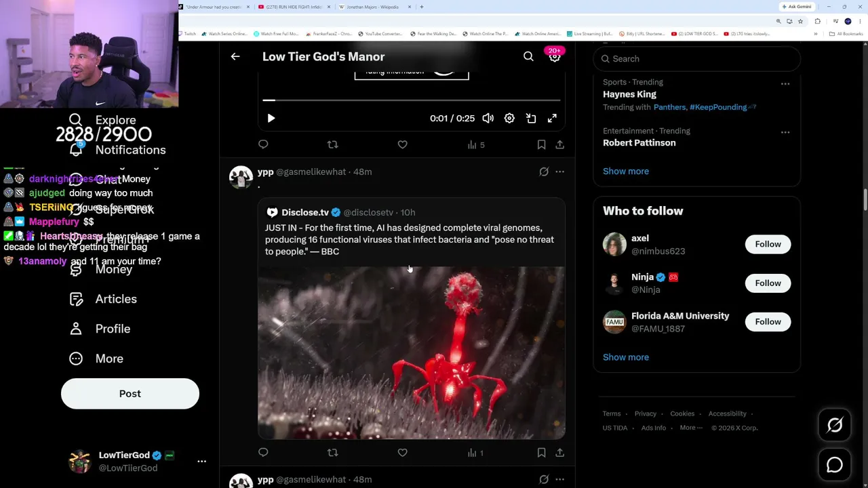This screenshot has height=488, width=868.
Task: View analytics showing 5 views
Action: click(x=476, y=144)
